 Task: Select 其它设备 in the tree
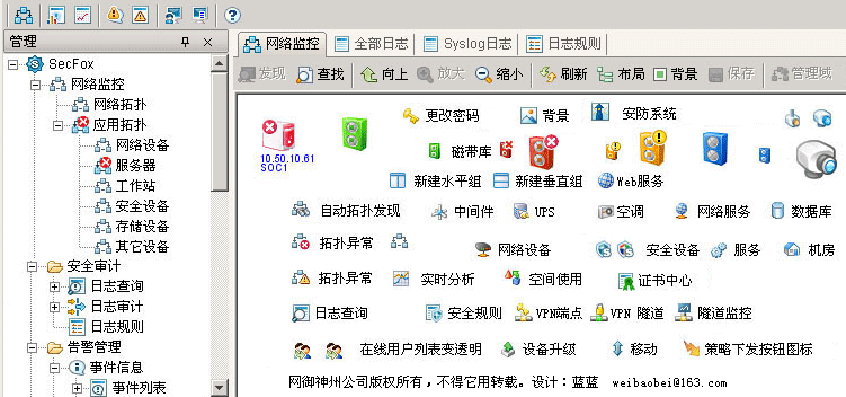click(142, 247)
